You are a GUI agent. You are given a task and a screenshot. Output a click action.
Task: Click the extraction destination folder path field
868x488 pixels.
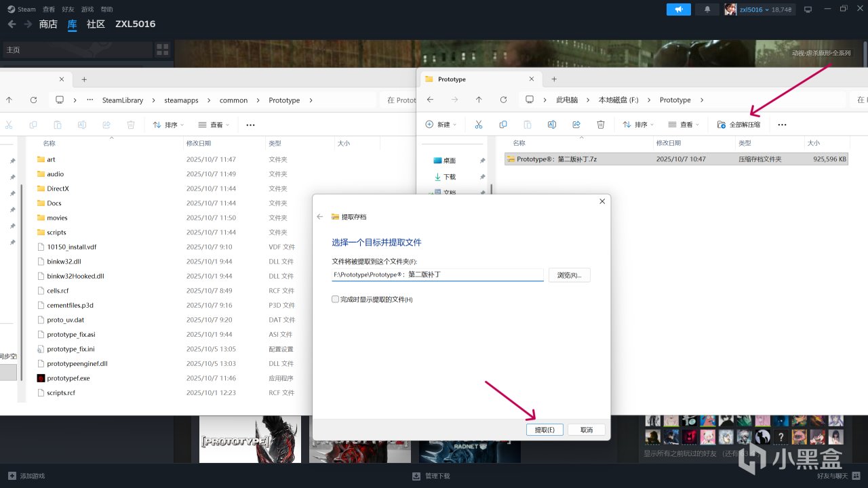tap(437, 274)
